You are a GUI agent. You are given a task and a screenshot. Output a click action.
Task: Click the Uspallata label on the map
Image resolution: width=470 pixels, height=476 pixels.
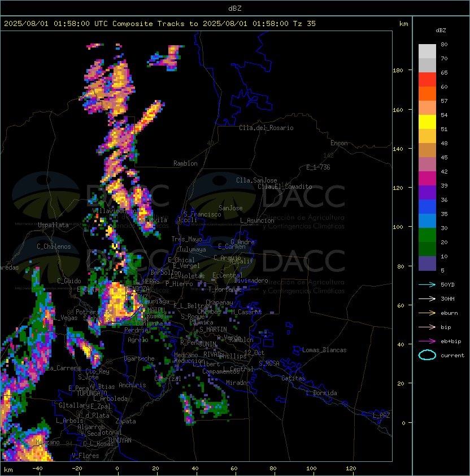[53, 225]
